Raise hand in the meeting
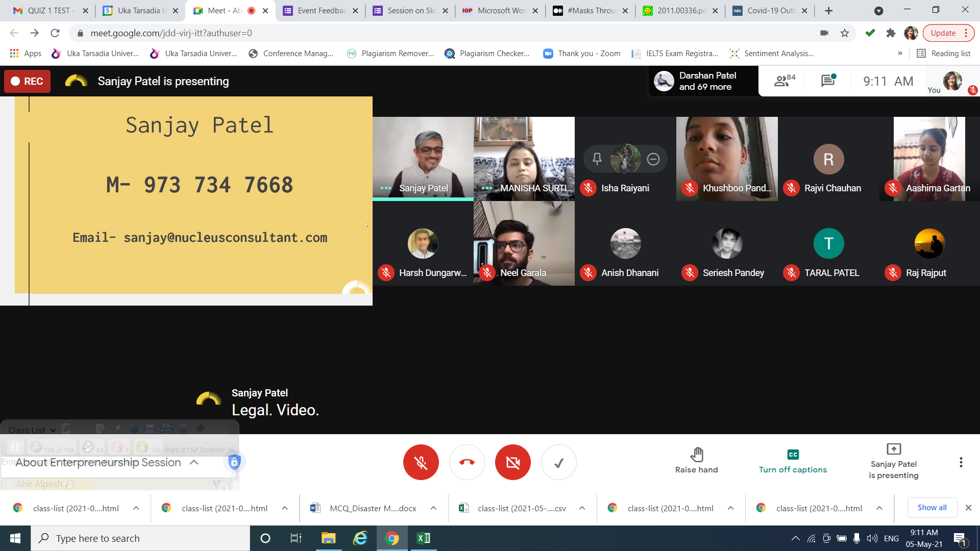The image size is (980, 551). tap(696, 461)
